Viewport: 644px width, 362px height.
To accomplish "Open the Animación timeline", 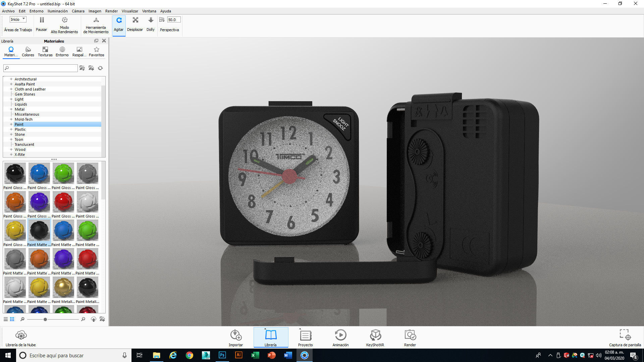I will coord(340,338).
